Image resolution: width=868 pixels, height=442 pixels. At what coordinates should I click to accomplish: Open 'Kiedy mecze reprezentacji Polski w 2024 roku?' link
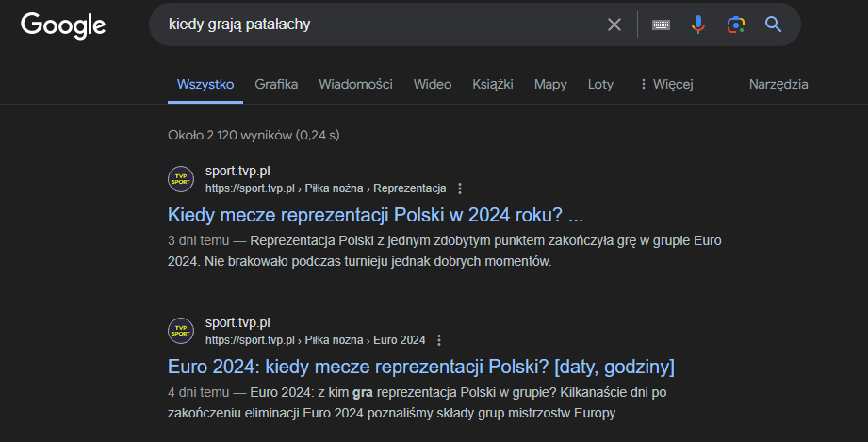[375, 215]
